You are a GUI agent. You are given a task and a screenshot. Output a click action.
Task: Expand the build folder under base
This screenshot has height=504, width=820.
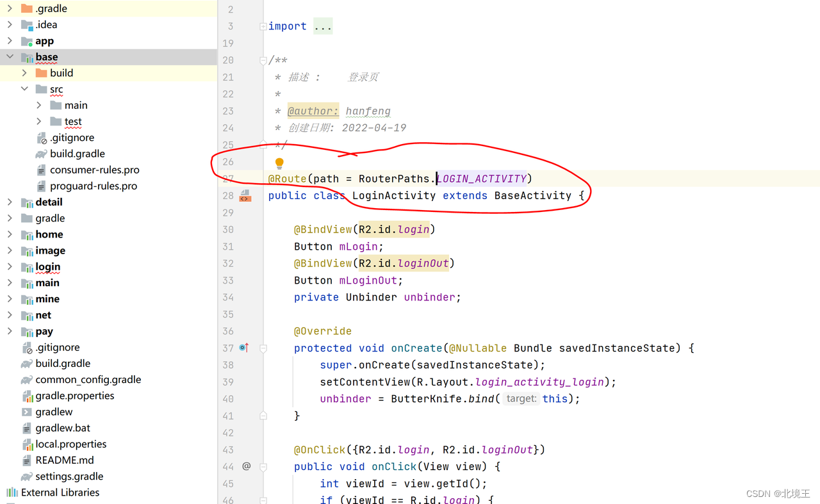(24, 73)
